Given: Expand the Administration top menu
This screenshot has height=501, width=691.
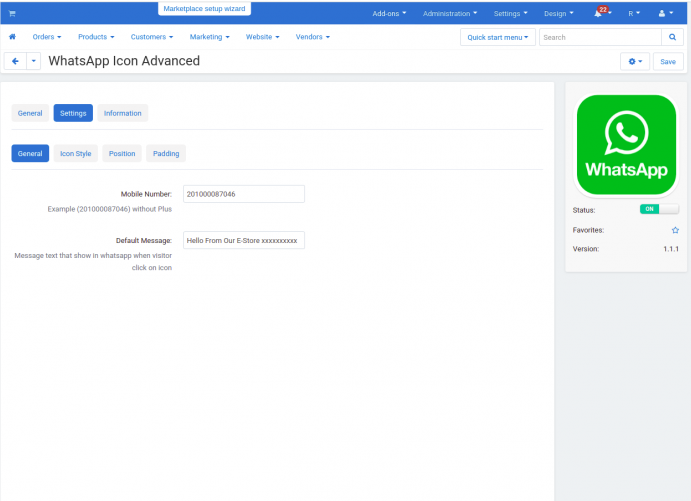Looking at the screenshot, I should [x=450, y=13].
